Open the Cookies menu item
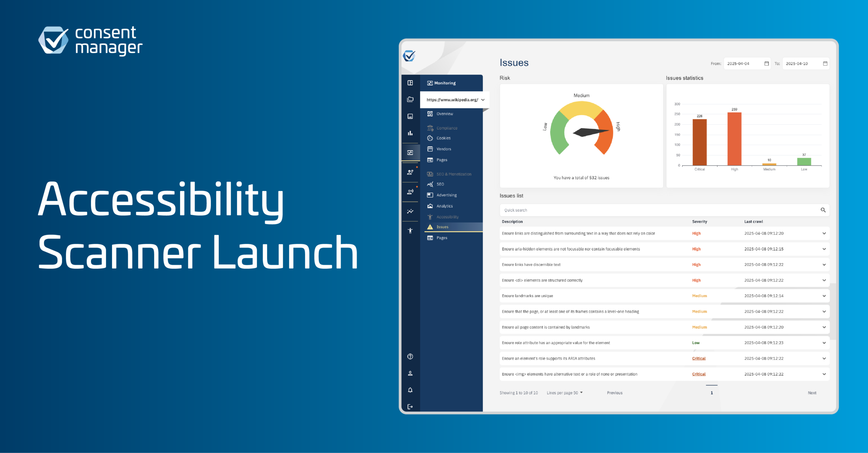 [439, 138]
